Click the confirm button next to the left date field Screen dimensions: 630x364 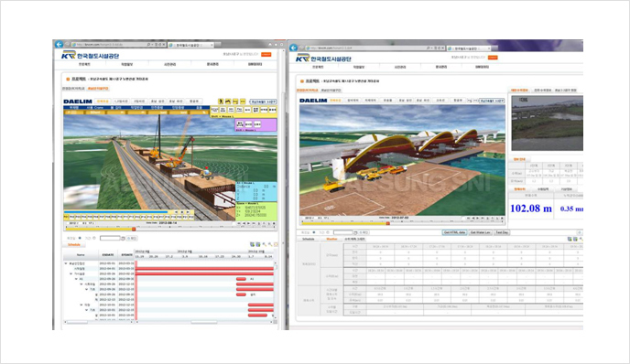tap(132, 238)
